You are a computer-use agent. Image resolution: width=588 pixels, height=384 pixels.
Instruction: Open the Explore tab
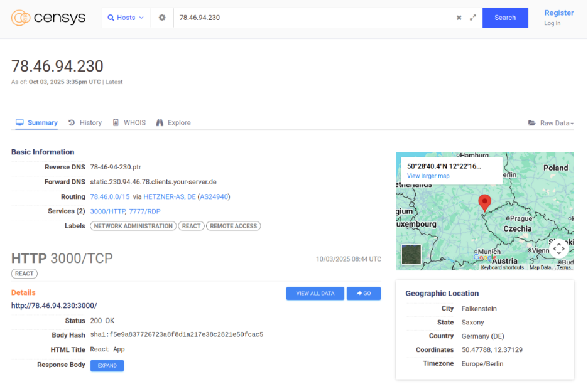coord(173,123)
